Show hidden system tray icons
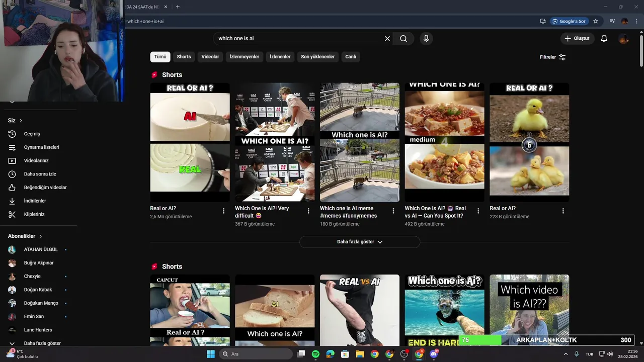This screenshot has width=644, height=362. coord(566,354)
